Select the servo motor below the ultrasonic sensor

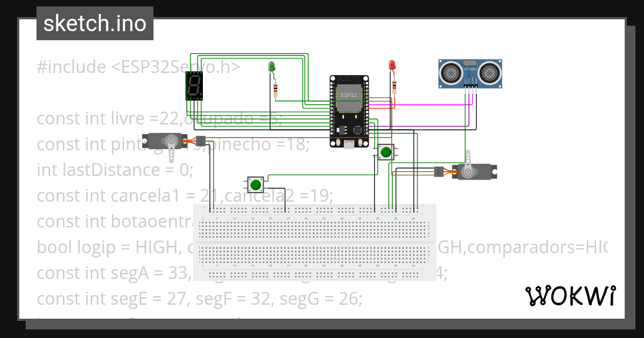[472, 171]
